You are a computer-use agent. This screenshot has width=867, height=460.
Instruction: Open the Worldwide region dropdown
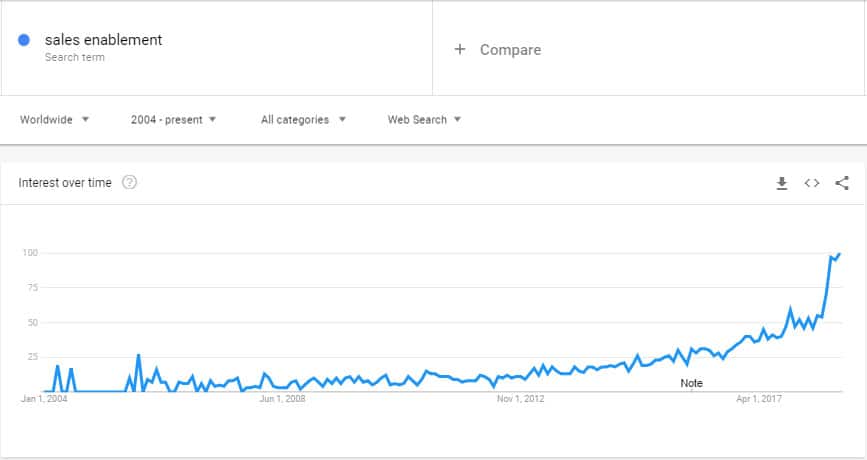tap(54, 120)
